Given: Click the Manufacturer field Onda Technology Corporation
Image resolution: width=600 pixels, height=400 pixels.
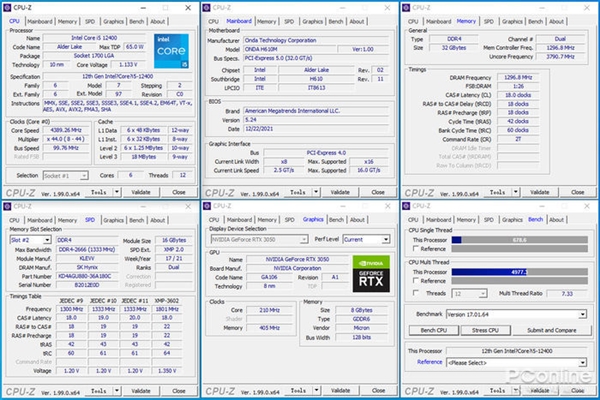Looking at the screenshot, I should 316,40.
